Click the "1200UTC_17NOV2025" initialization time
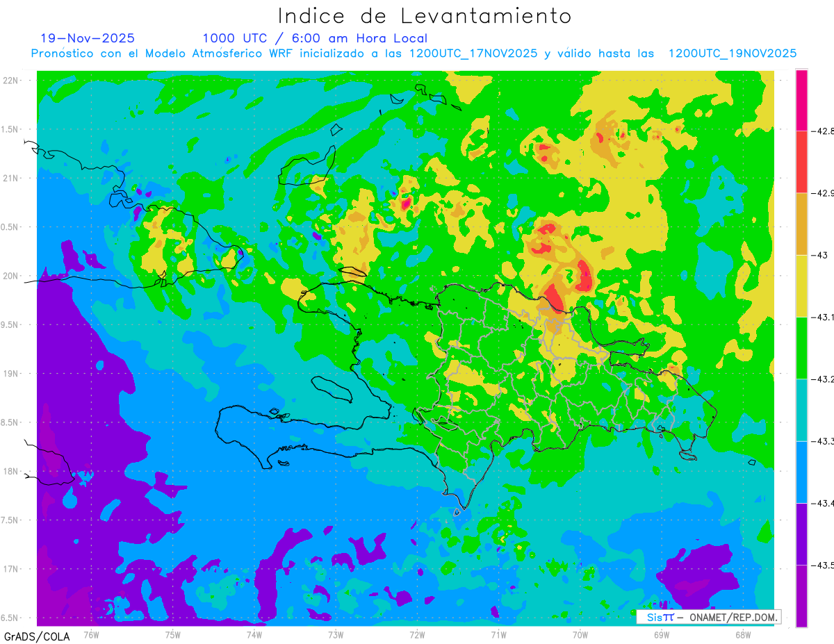Image resolution: width=834 pixels, height=644 pixels. click(474, 53)
